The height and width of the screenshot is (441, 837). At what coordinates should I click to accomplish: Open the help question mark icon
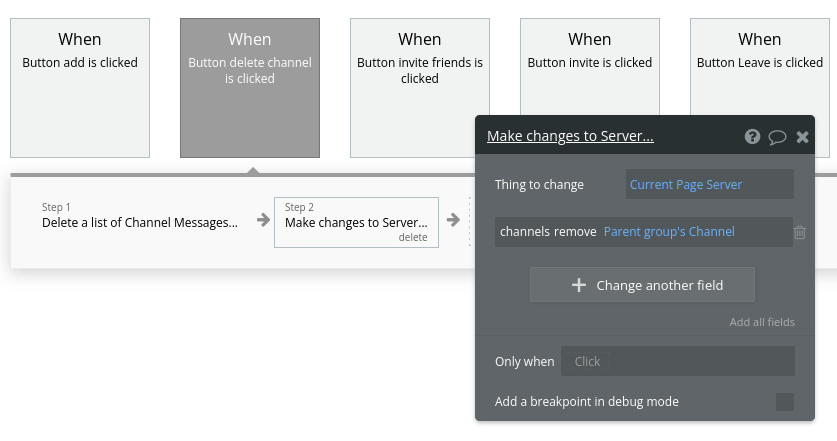pos(752,137)
